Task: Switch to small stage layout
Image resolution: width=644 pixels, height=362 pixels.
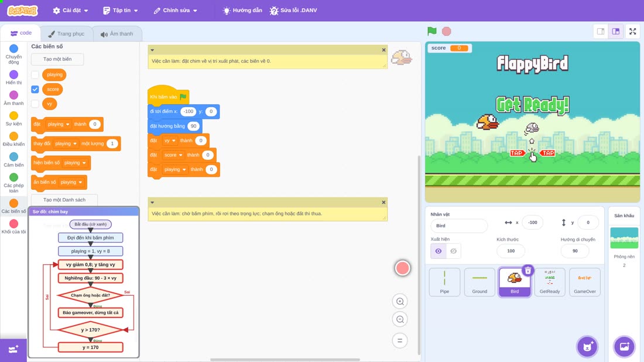Action: coord(601,31)
